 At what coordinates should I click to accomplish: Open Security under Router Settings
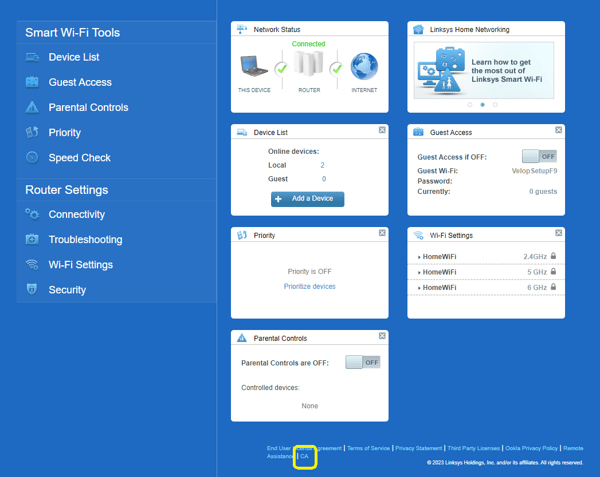tap(67, 290)
